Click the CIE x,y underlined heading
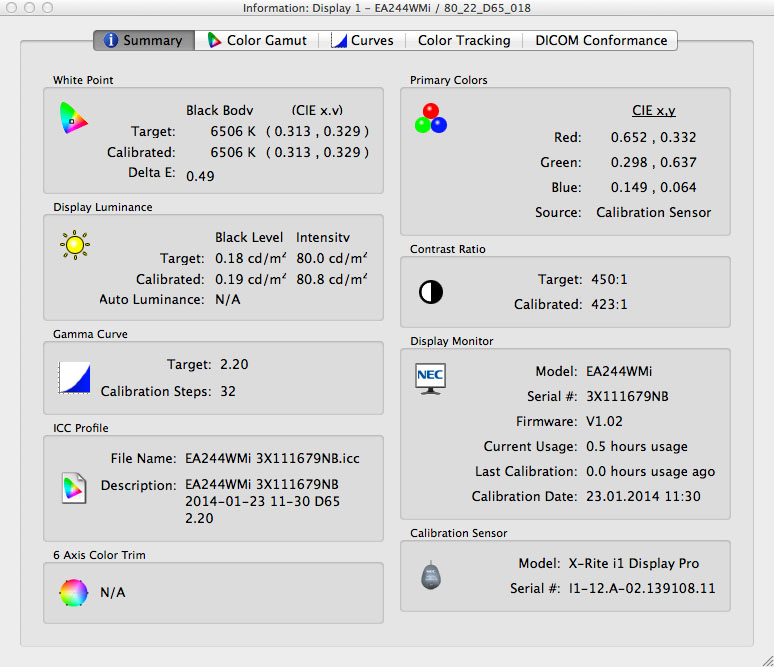Screen dimensions: 774x667 pos(654,111)
